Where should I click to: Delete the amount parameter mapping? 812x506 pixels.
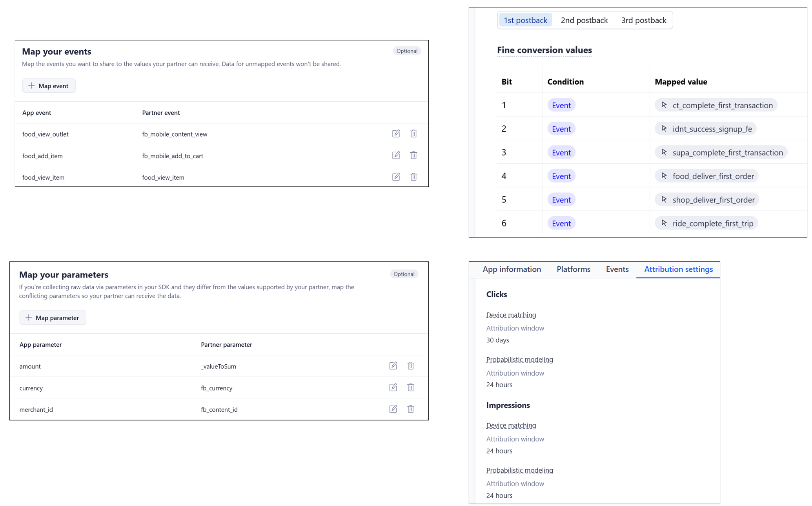pyautogui.click(x=411, y=366)
